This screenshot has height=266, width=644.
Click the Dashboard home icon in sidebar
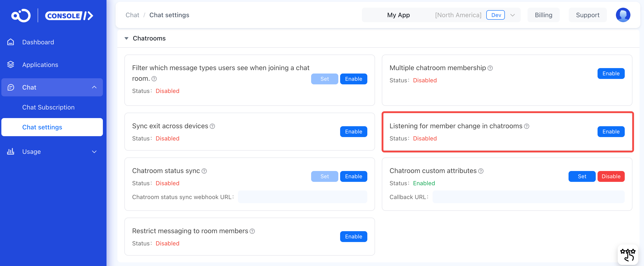click(10, 42)
